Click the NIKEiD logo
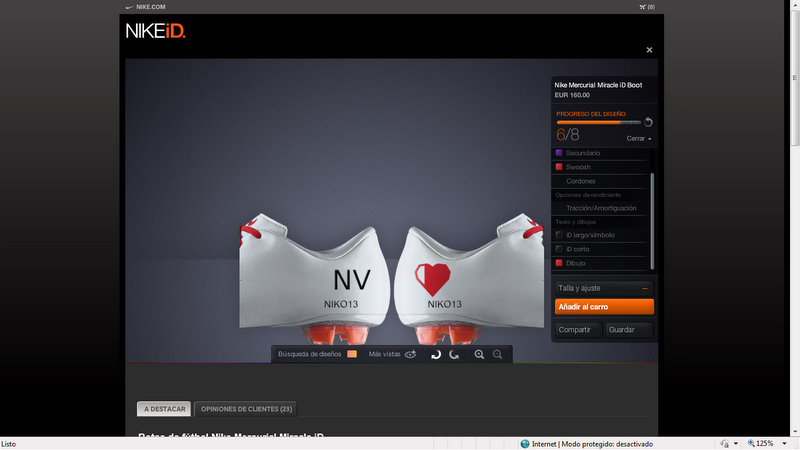Viewport: 800px width, 450px height. click(156, 31)
